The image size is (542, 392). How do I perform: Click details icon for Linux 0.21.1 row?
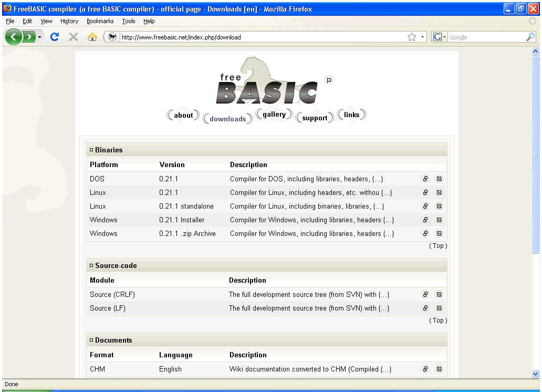click(x=439, y=192)
